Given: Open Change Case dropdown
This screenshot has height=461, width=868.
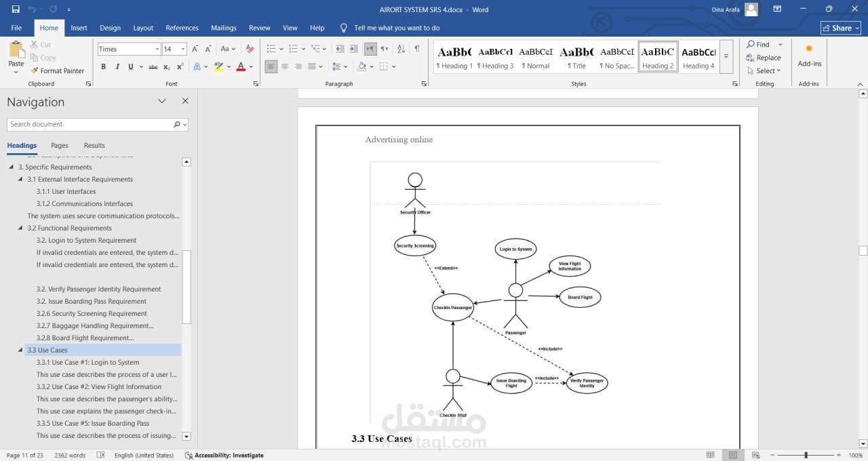Looking at the screenshot, I should click(x=228, y=49).
